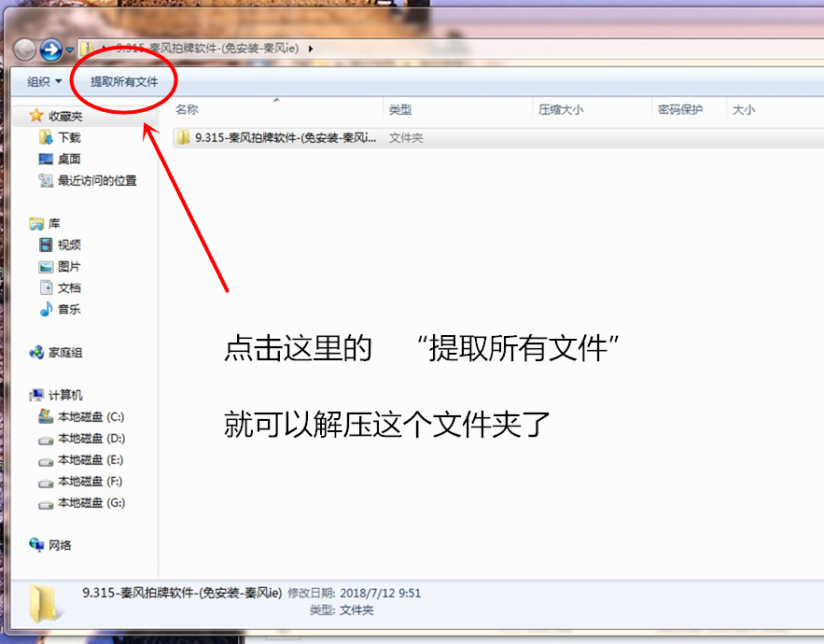Screen dimensions: 824x644
Task: Open 本地磁盘 (C:) drive
Action: coord(91,416)
